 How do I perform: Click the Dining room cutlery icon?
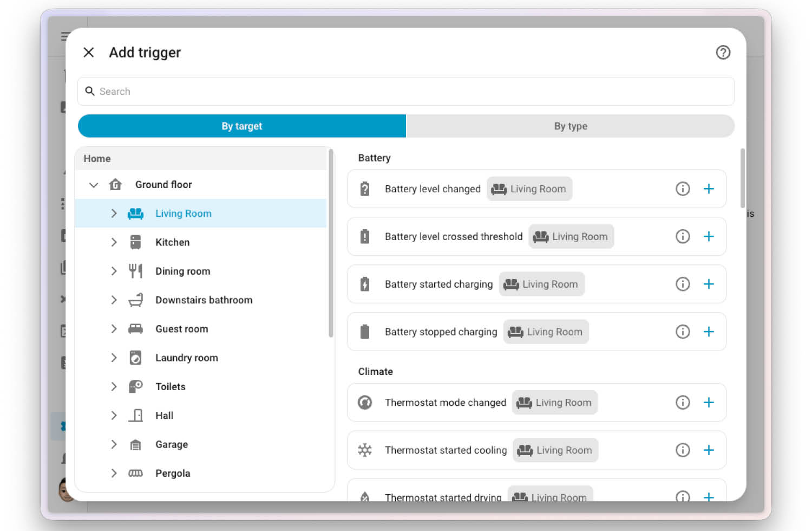pos(135,271)
